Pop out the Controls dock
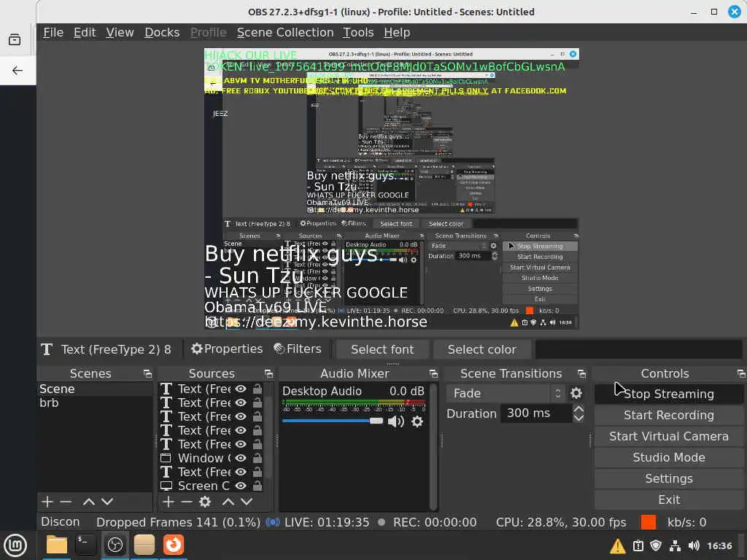The width and height of the screenshot is (747, 560). (741, 374)
